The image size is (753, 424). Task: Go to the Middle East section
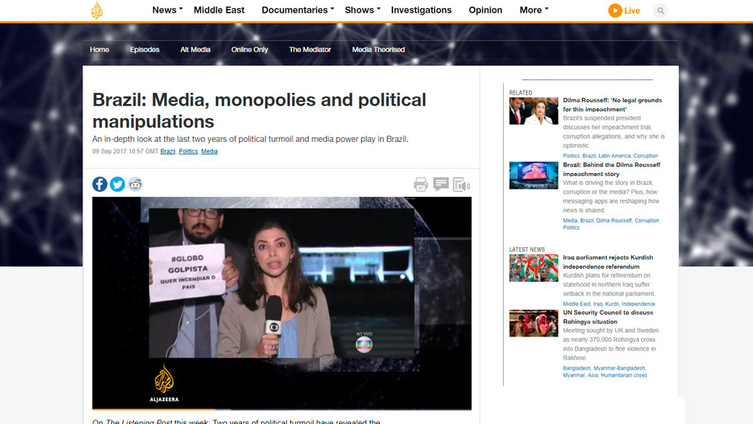[219, 10]
